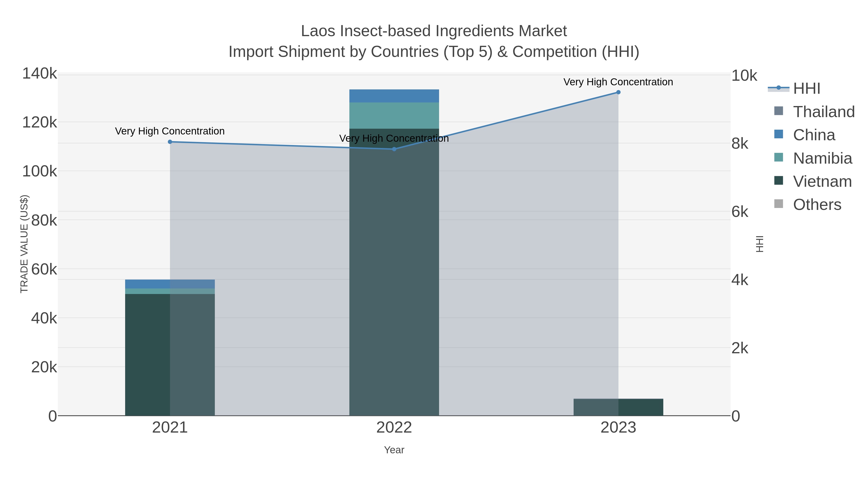
Task: Toggle Thailand series in legend
Action: (x=814, y=112)
